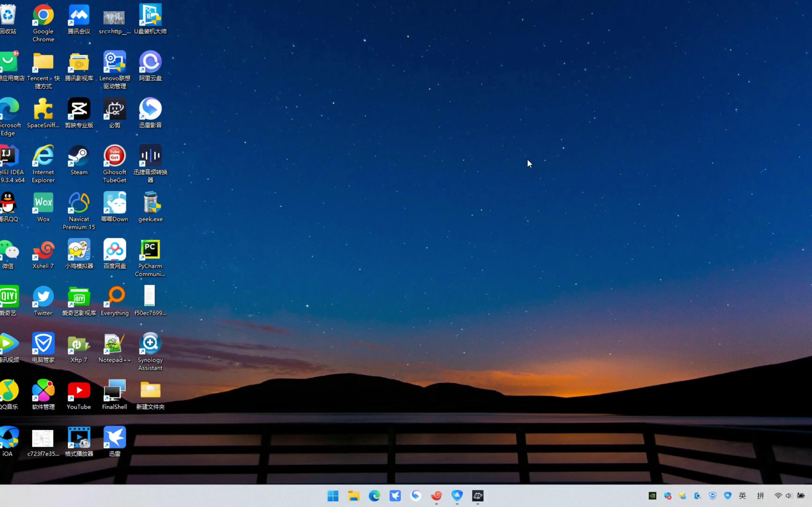Open the Windows Start menu button
812x507 pixels.
point(333,495)
